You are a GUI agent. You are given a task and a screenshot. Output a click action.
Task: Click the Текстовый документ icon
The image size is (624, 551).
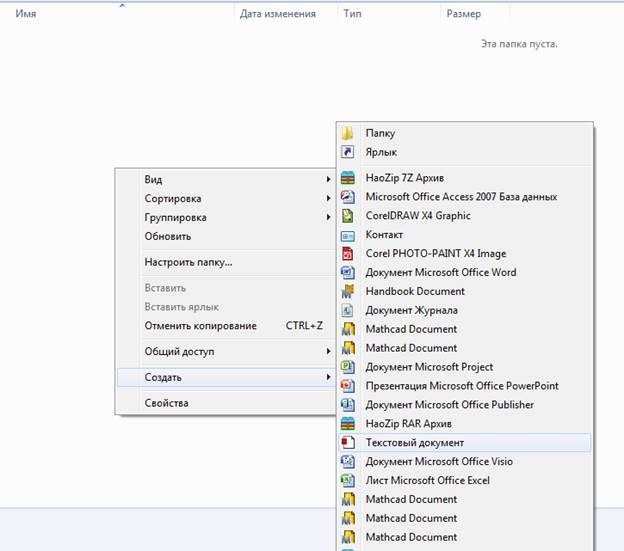click(x=348, y=442)
